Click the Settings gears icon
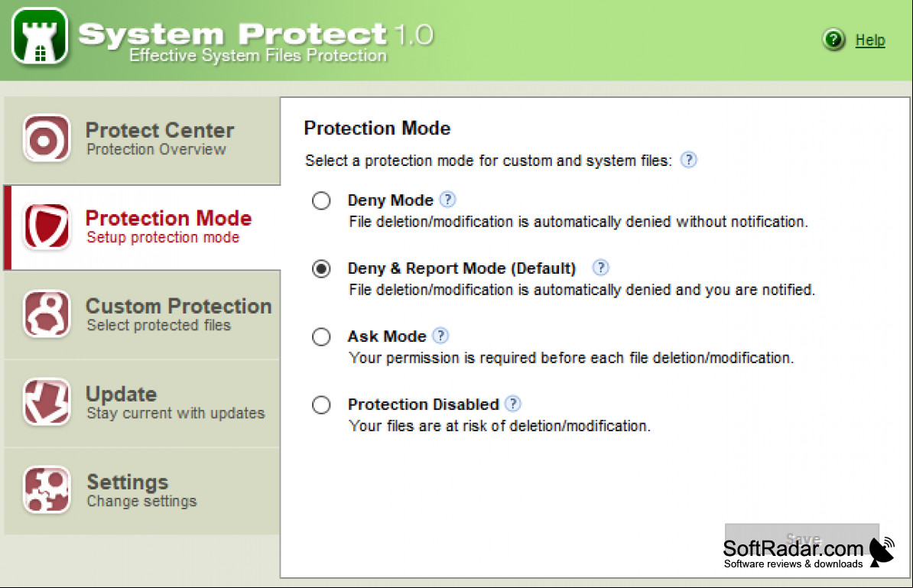Image resolution: width=913 pixels, height=588 pixels. [47, 490]
